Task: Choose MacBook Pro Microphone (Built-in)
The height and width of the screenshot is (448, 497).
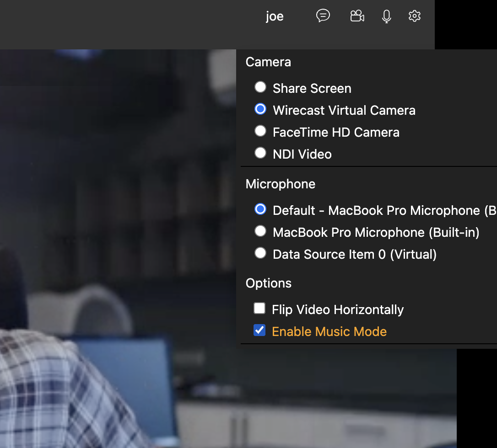Action: coord(260,231)
